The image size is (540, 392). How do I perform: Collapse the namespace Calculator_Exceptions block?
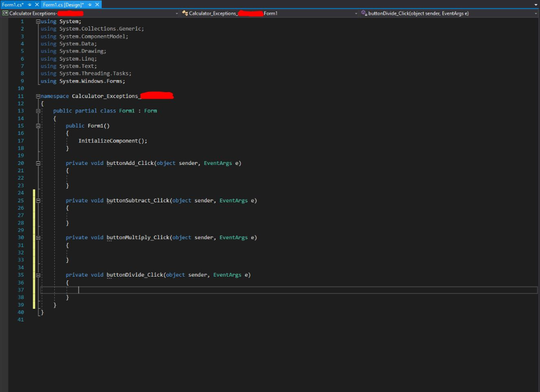click(38, 96)
